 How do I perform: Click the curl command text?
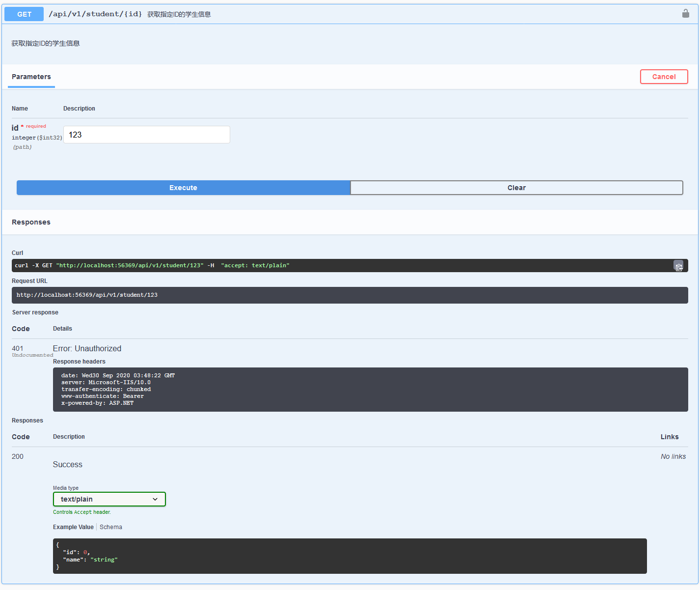(152, 265)
